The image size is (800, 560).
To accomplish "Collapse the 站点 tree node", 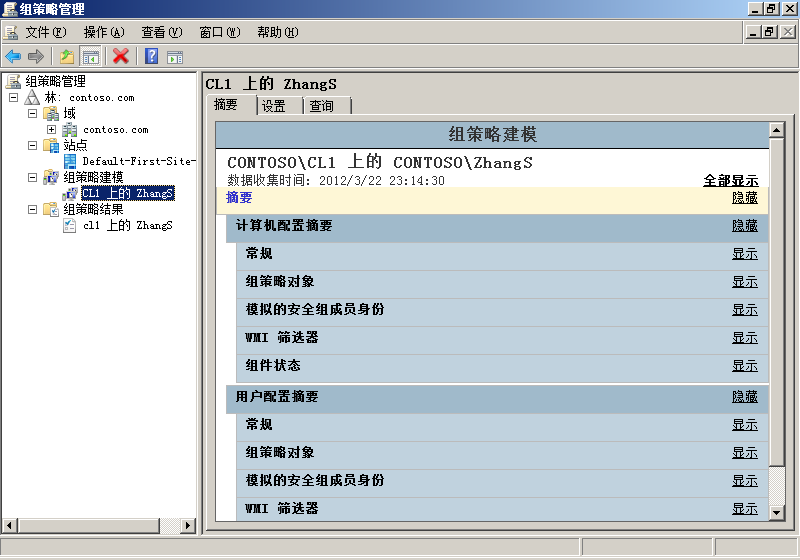I will pos(33,145).
